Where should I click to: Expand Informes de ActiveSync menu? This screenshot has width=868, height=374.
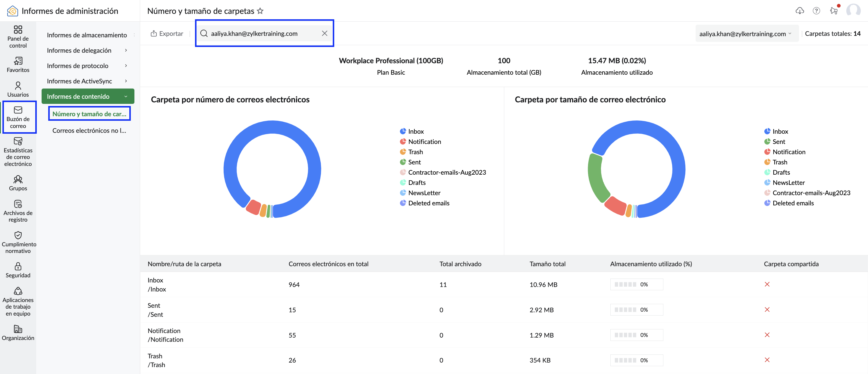(x=88, y=81)
